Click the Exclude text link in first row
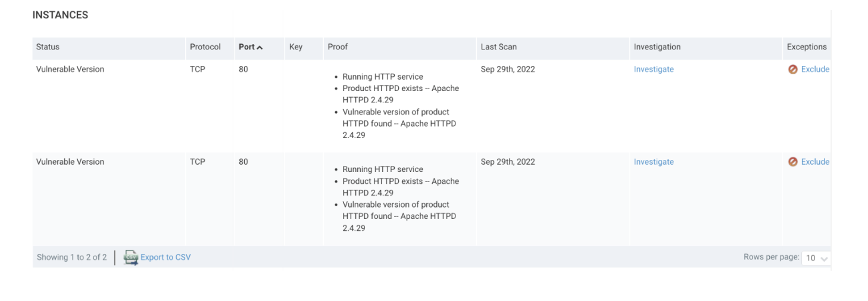The height and width of the screenshot is (301, 868). click(815, 70)
